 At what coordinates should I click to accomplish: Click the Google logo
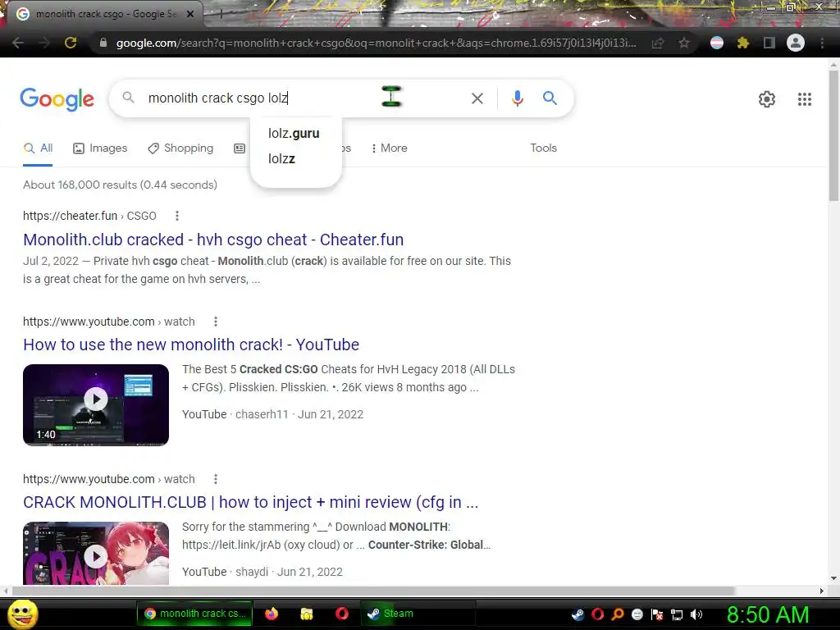[57, 99]
